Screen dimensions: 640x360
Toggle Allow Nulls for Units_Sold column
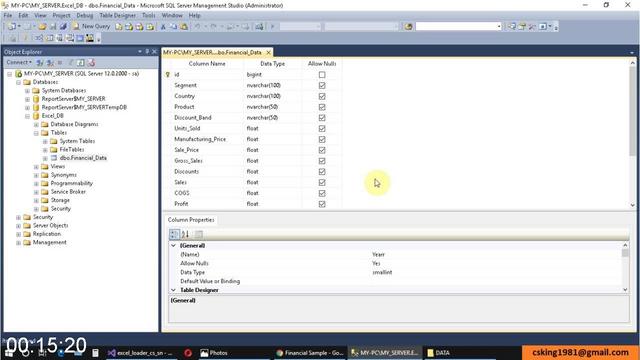pos(322,129)
